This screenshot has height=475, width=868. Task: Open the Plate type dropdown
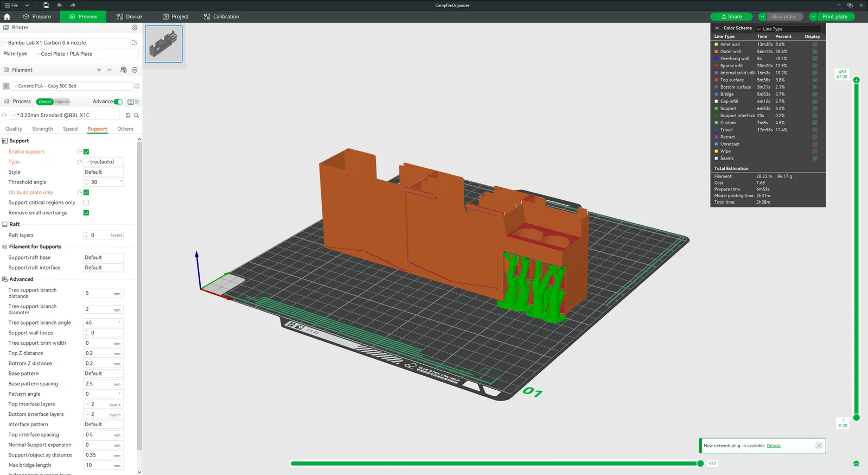(87, 54)
